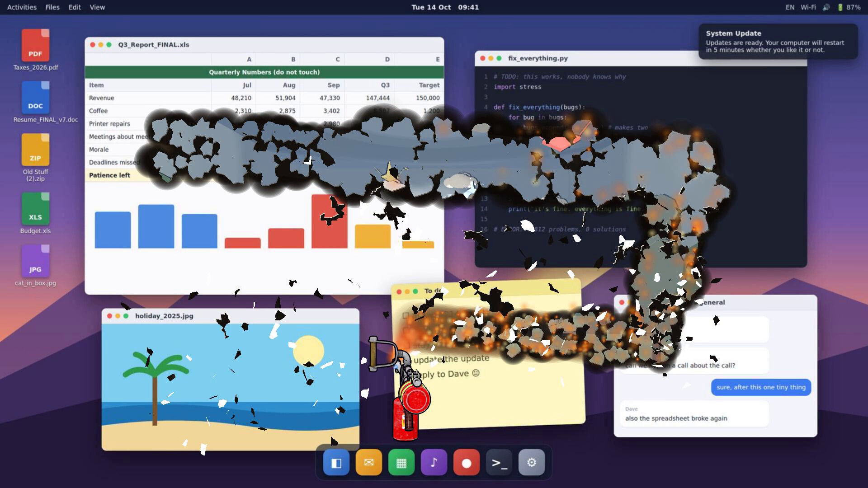Image resolution: width=868 pixels, height=488 pixels.
Task: Click 'also the spreadsheet broke again' message
Action: pos(694,413)
